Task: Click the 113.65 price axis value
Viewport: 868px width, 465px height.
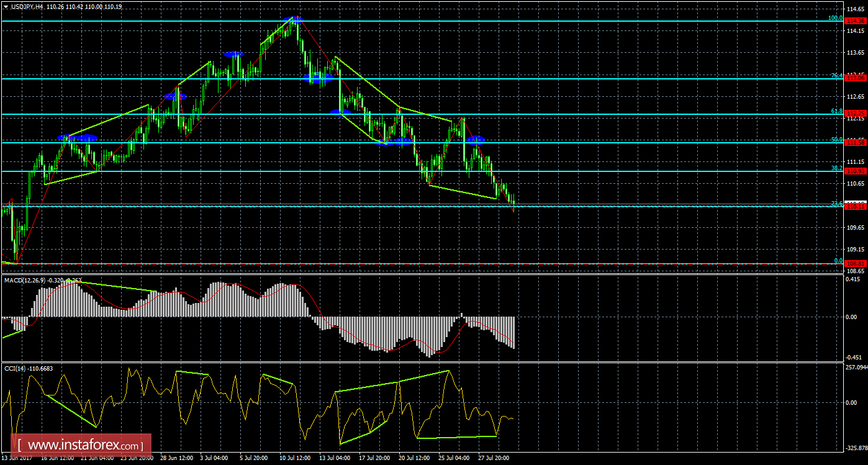Action: (x=856, y=53)
